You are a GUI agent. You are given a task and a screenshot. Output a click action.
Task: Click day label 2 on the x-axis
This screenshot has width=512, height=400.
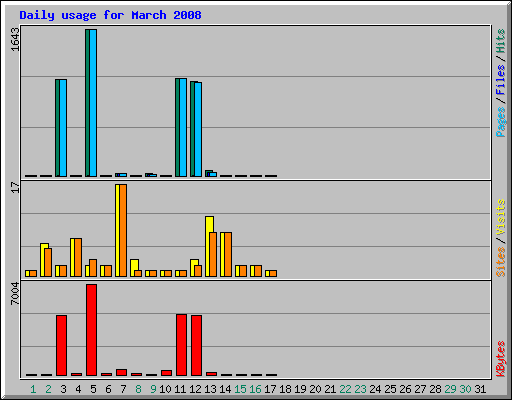click(48, 389)
